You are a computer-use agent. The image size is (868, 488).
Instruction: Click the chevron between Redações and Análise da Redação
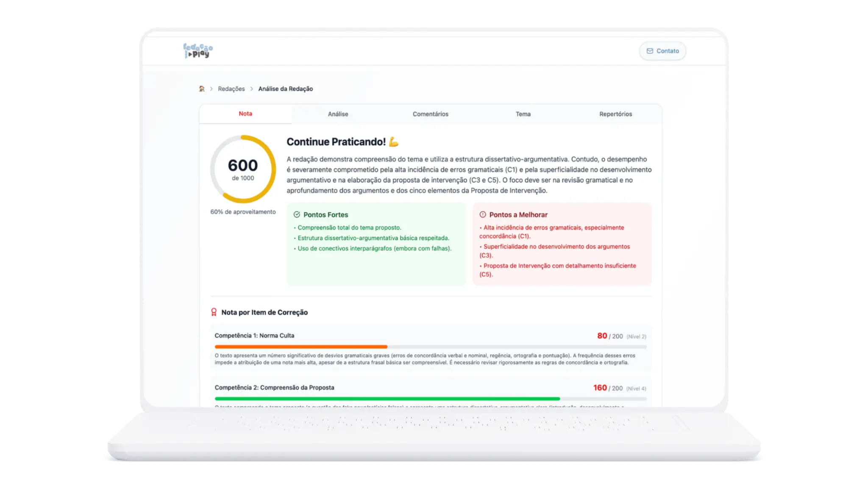252,89
